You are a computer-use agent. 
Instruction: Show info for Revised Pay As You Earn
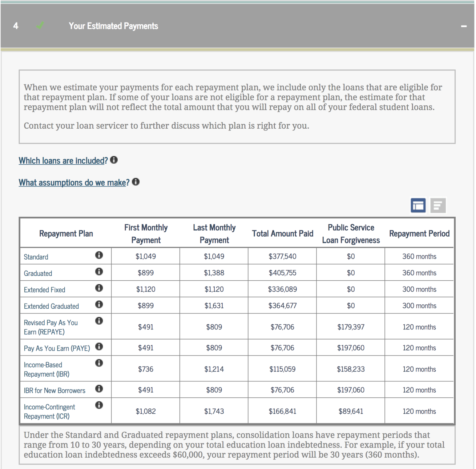[x=99, y=321]
